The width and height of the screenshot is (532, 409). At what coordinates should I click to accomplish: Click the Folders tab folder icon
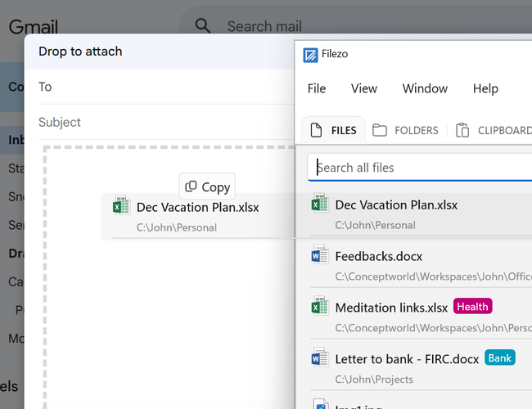[379, 130]
